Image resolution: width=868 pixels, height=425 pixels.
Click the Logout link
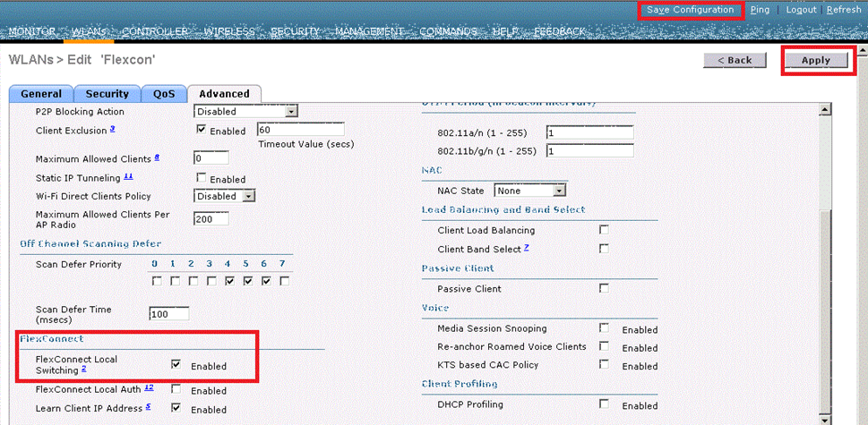pos(801,10)
